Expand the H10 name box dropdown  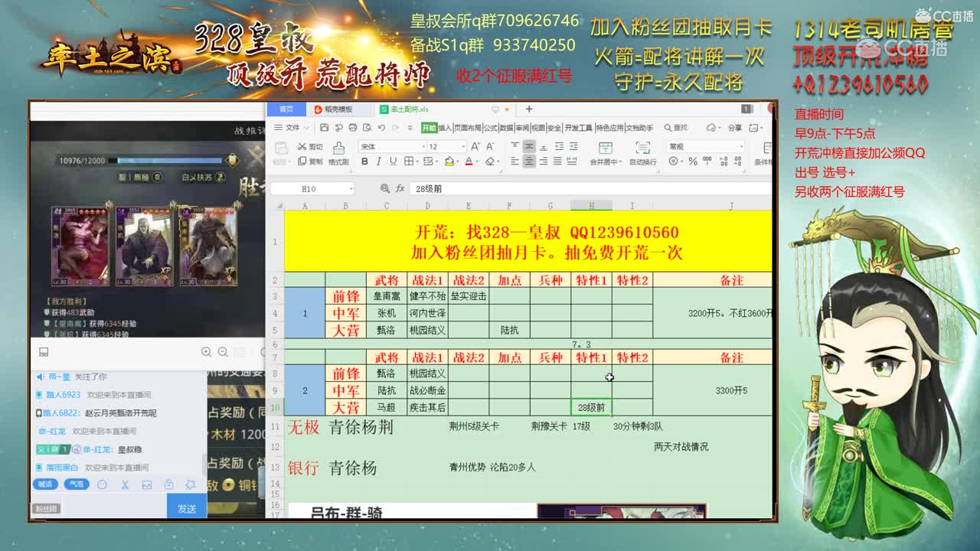click(351, 188)
